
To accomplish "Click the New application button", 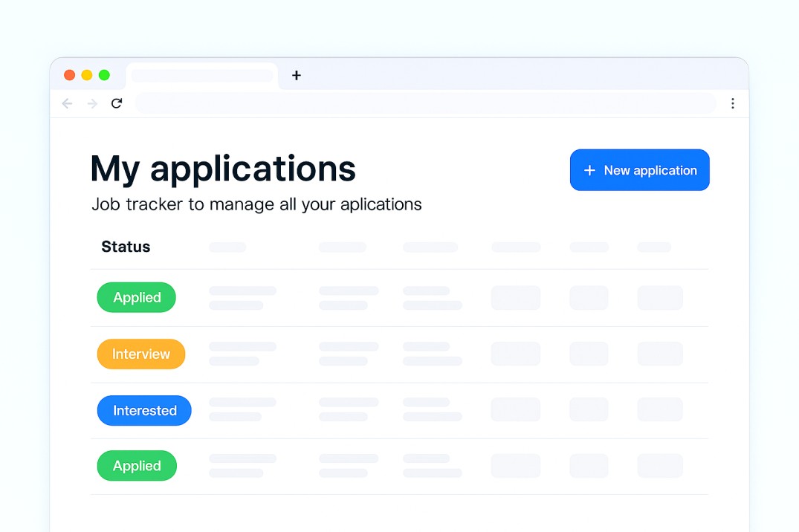I will 639,170.
